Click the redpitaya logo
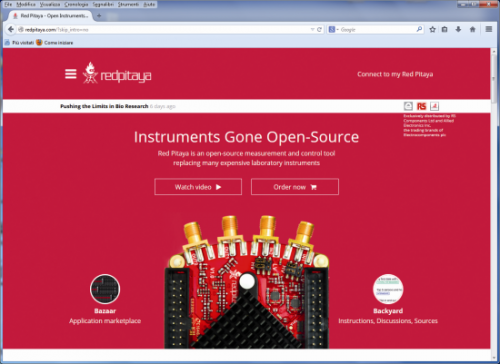 point(117,73)
